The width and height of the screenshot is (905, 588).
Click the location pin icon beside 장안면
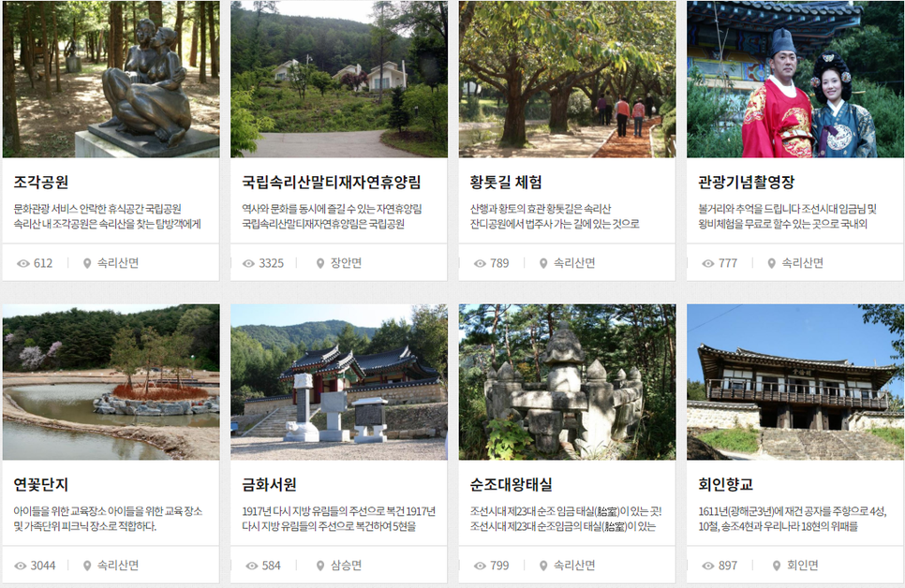pos(320,263)
